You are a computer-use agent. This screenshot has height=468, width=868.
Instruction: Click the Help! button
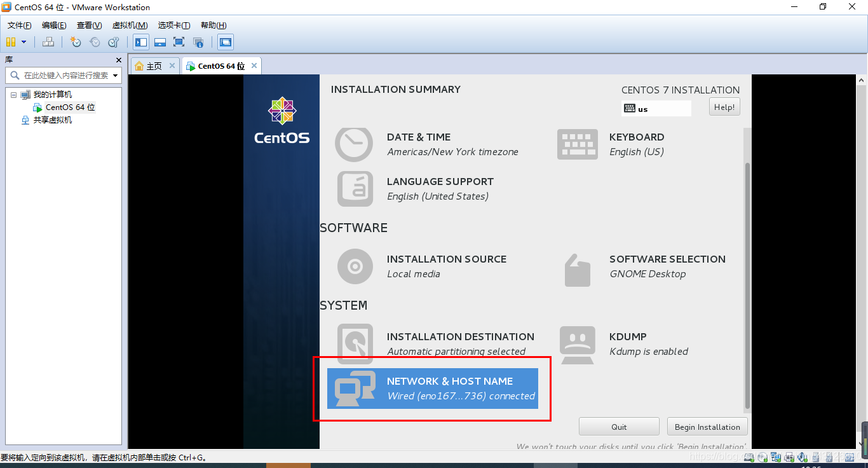point(724,107)
